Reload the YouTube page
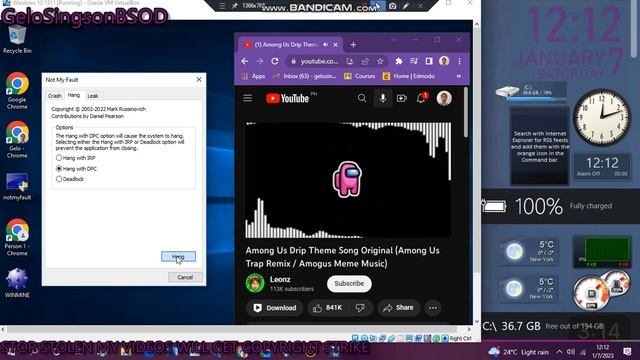 275,61
